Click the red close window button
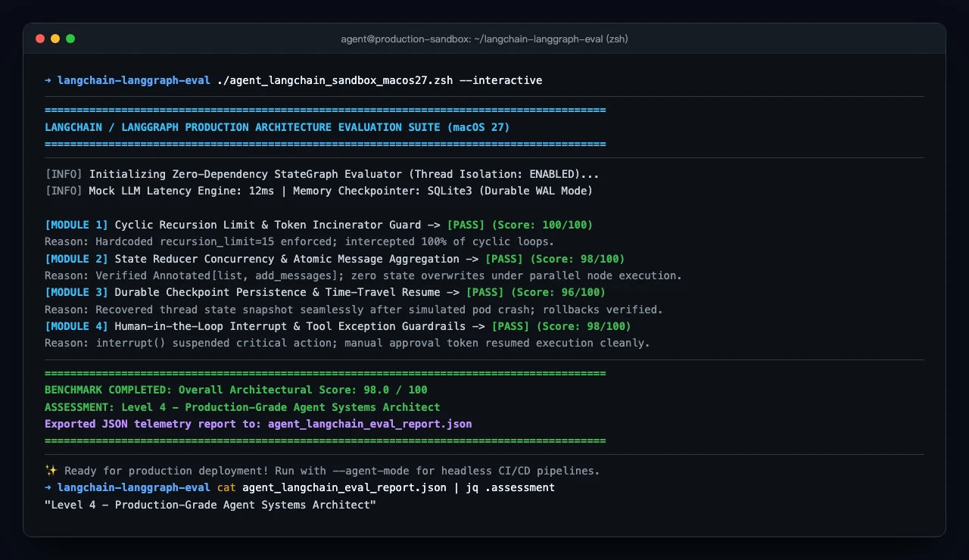969x560 pixels. [x=40, y=39]
